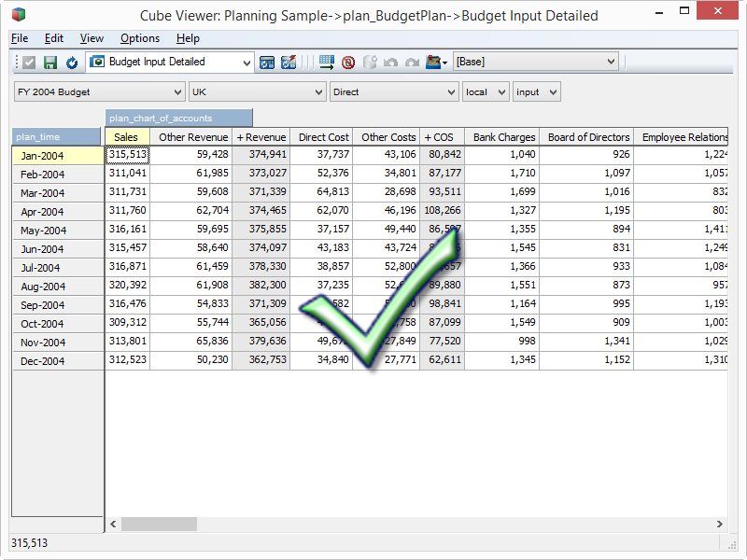The image size is (747, 560).
Task: Open the View menu
Action: [x=92, y=38]
